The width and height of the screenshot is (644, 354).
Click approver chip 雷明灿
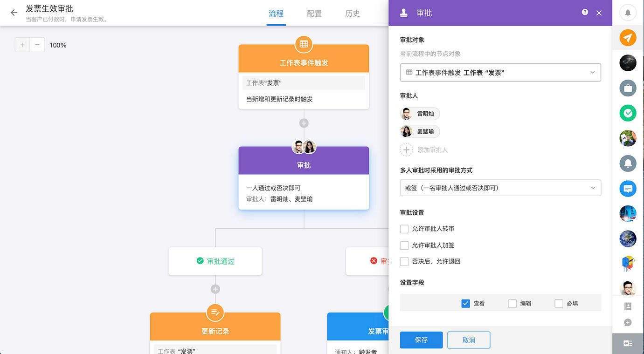pos(420,114)
